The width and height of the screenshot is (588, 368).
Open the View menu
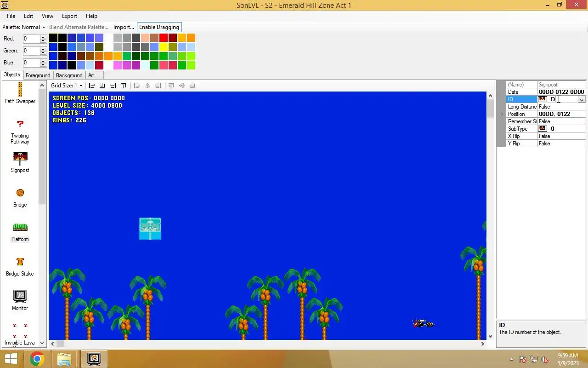[x=47, y=16]
